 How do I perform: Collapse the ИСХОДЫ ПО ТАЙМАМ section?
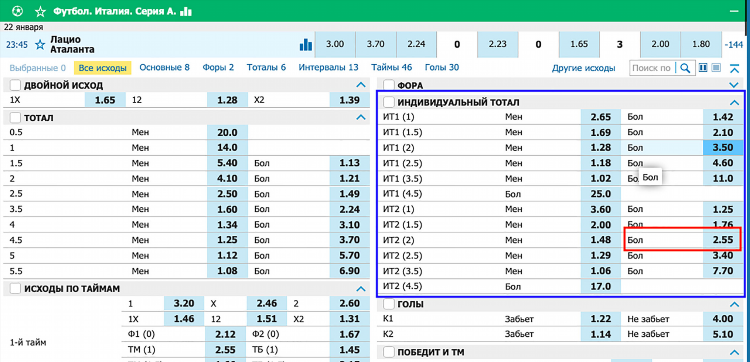361,288
